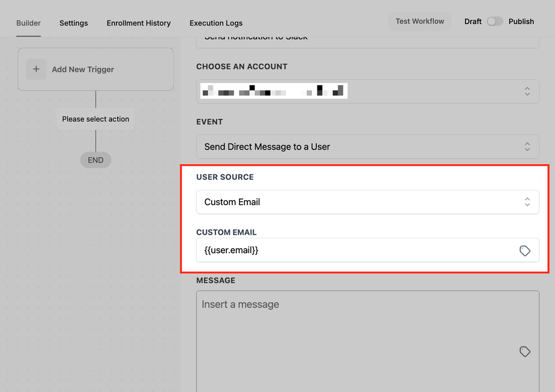The width and height of the screenshot is (555, 392).
Task: Select the Please select action node
Action: pos(95,119)
